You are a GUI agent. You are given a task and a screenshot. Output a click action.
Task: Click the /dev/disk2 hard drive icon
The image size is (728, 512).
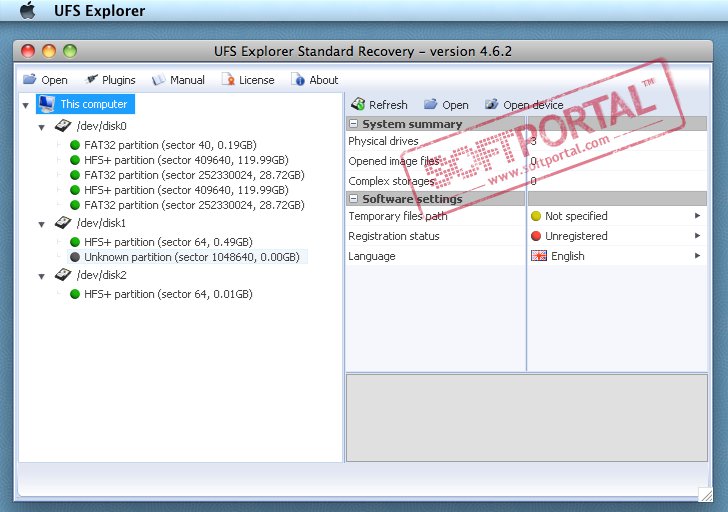click(62, 275)
